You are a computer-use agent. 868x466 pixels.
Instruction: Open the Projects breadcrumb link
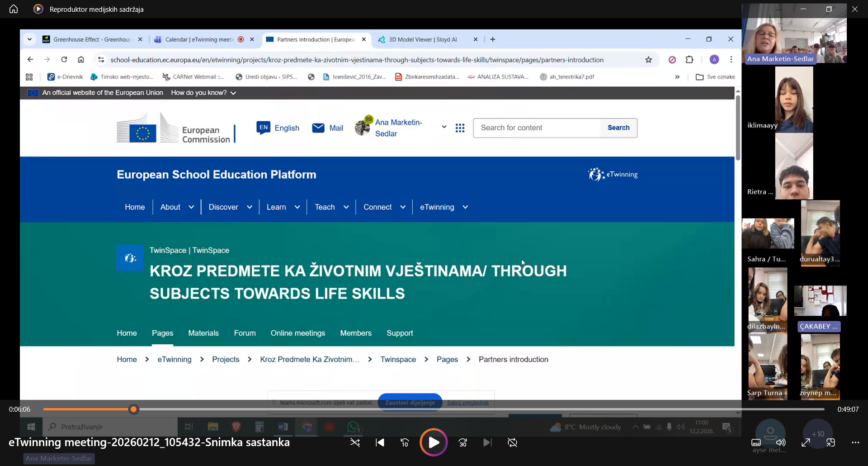pos(226,359)
